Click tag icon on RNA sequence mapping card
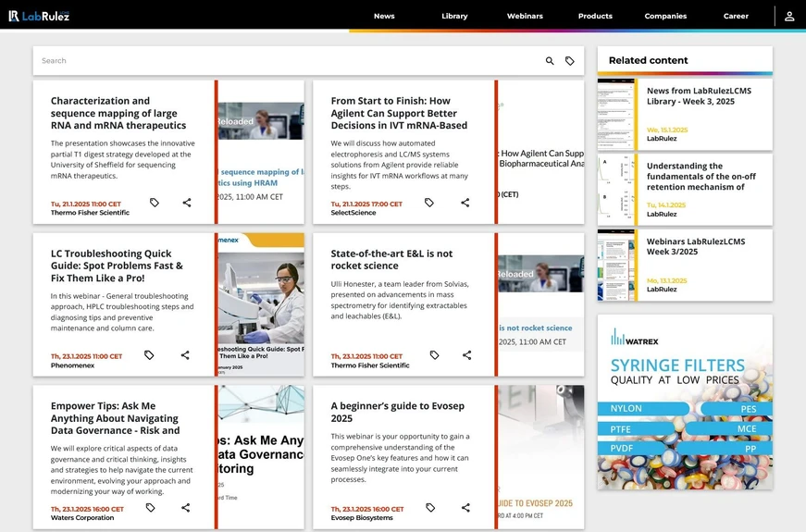The width and height of the screenshot is (806, 532). coord(155,203)
